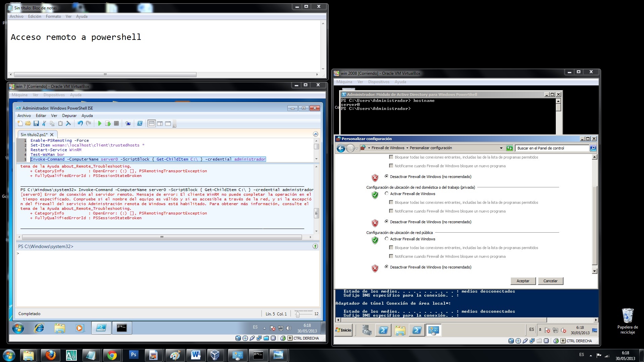Collapse the ISE script pane chevron

click(315, 134)
